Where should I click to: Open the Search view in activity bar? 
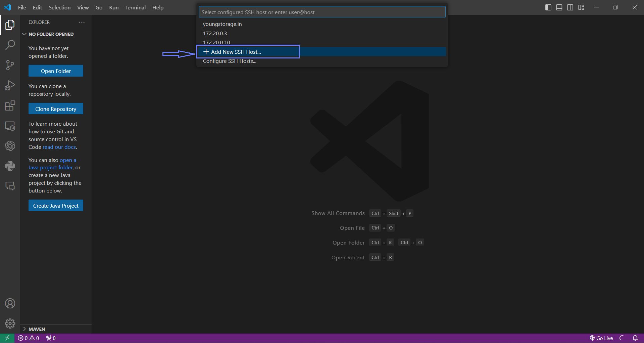(10, 45)
